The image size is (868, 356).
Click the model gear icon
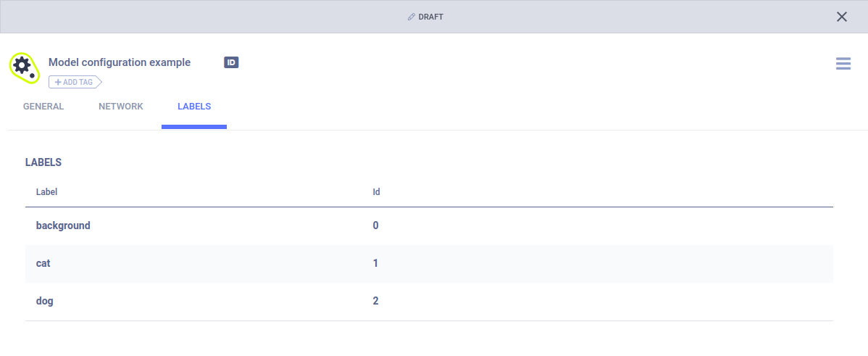coord(22,65)
